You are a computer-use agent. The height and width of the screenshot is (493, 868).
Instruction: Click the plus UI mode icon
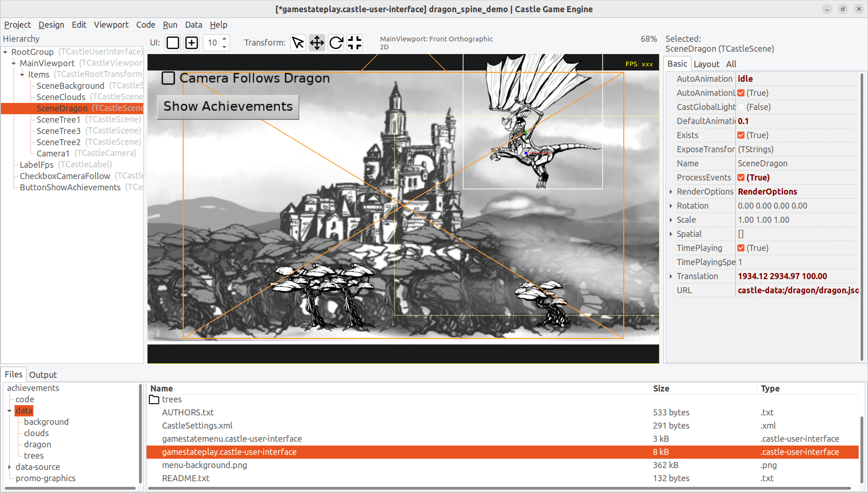[191, 43]
